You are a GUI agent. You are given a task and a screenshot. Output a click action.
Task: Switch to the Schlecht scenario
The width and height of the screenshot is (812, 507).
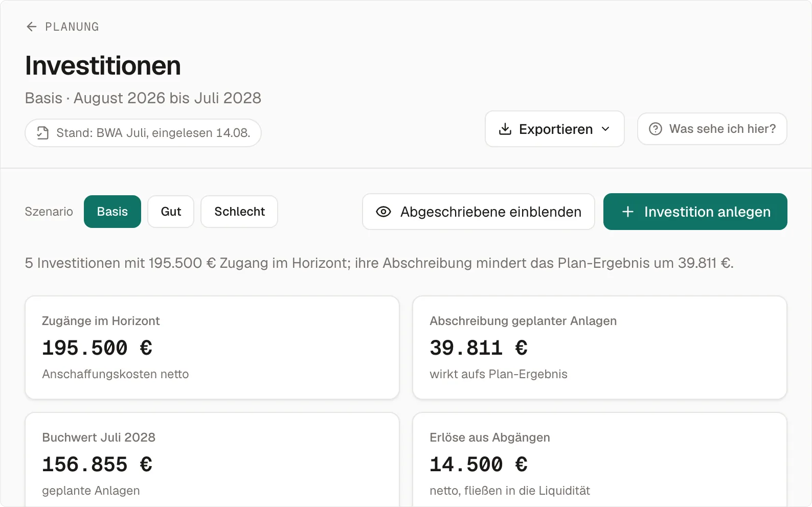(239, 212)
